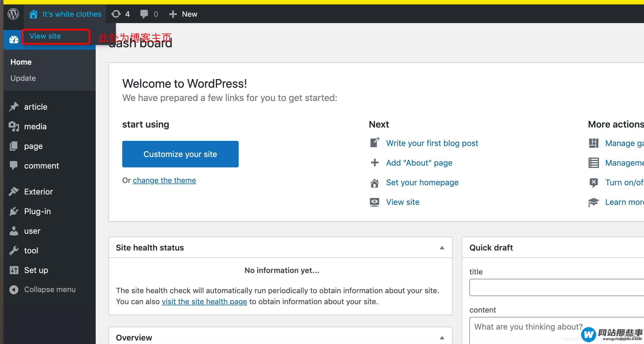Click View site highlighted link

coord(45,36)
